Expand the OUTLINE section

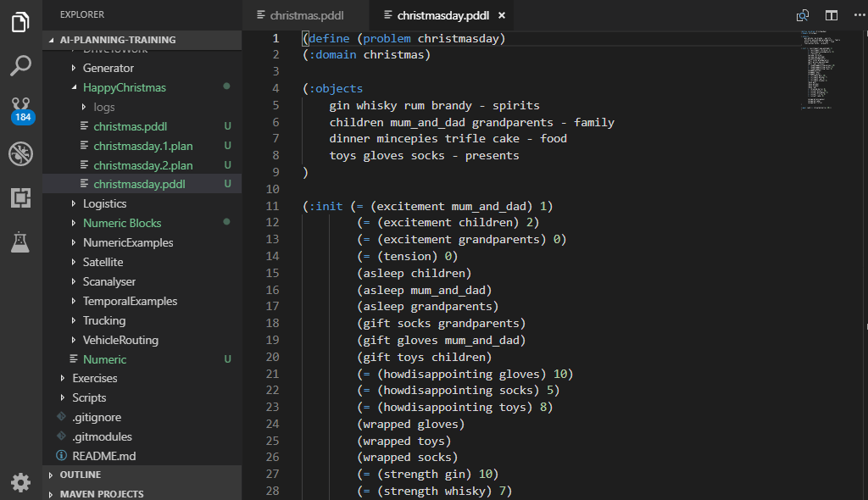point(142,475)
